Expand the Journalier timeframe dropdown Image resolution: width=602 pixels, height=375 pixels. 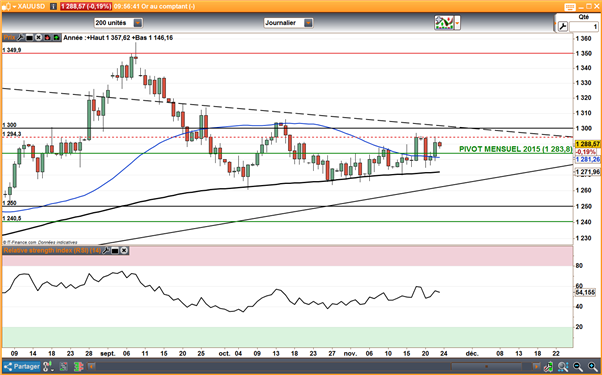(x=308, y=23)
